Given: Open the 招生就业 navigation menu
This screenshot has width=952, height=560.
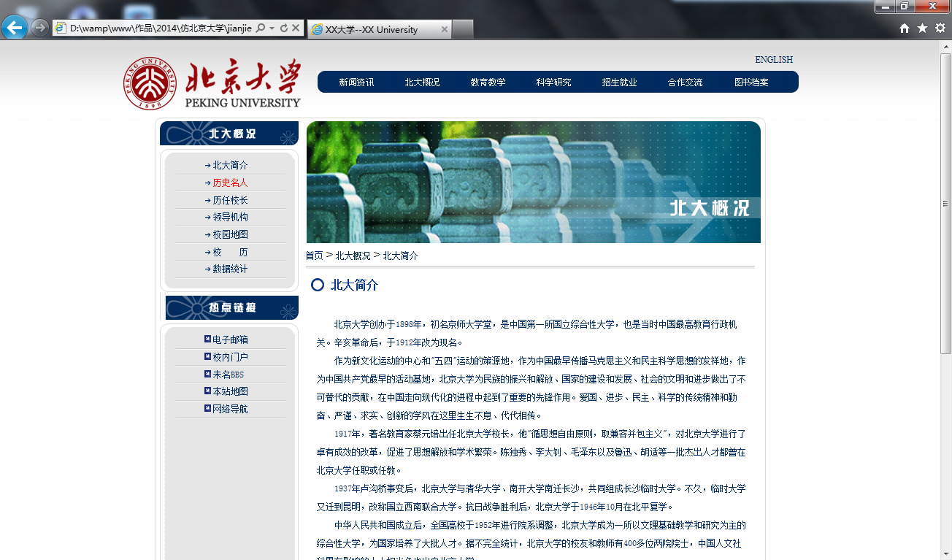Looking at the screenshot, I should (619, 83).
